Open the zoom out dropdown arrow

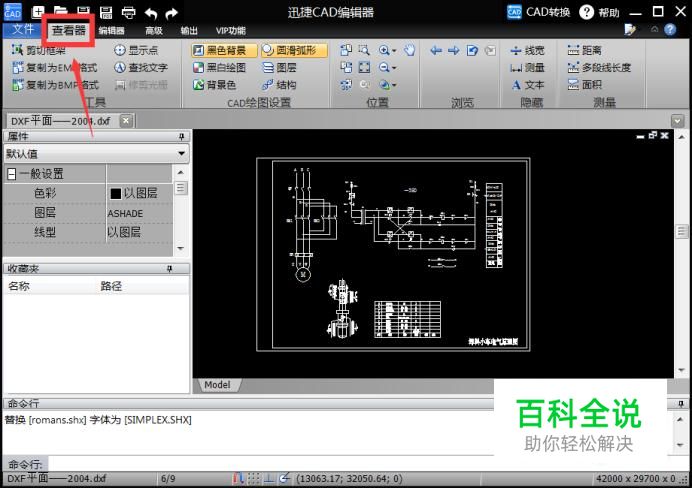(x=395, y=68)
